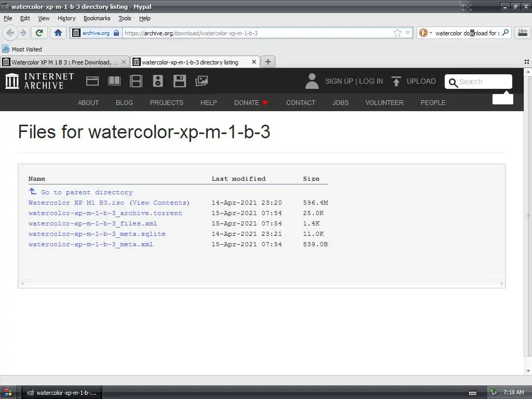
Task: Open the History menu
Action: (x=66, y=18)
